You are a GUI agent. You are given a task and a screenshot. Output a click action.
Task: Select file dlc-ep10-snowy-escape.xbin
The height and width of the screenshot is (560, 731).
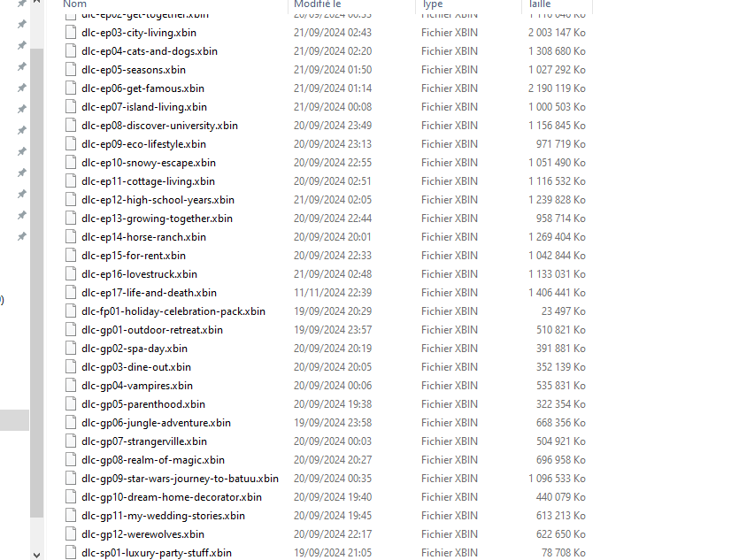point(149,163)
